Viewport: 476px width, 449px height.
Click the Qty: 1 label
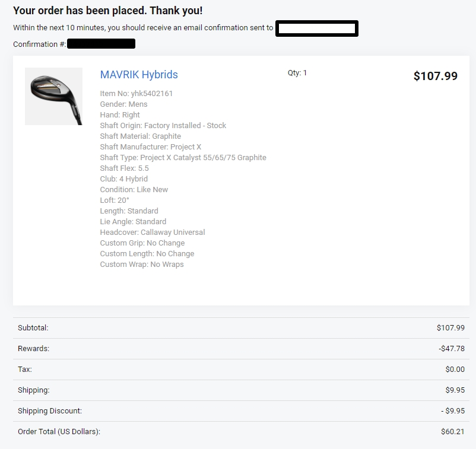(297, 73)
